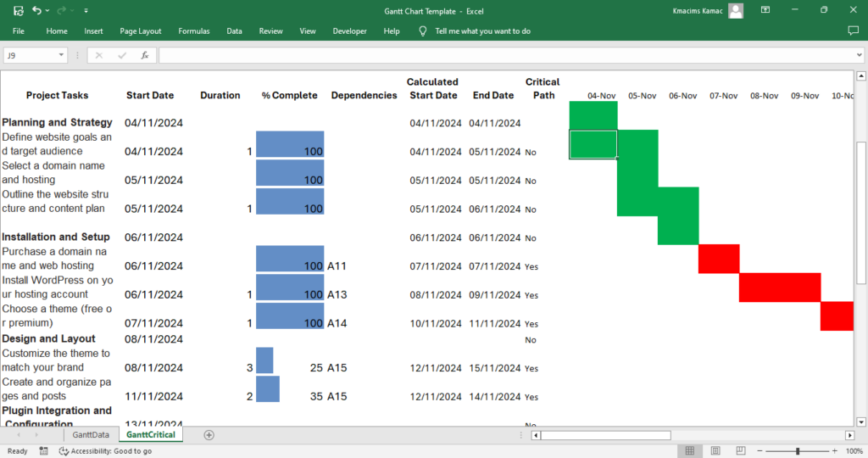This screenshot has height=458, width=868.
Task: Click the Enter checkmark icon in formula bar
Action: pyautogui.click(x=122, y=55)
